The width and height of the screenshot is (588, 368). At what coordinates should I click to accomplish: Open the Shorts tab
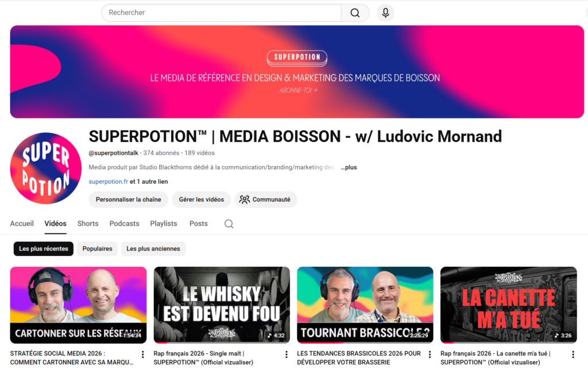tap(88, 224)
